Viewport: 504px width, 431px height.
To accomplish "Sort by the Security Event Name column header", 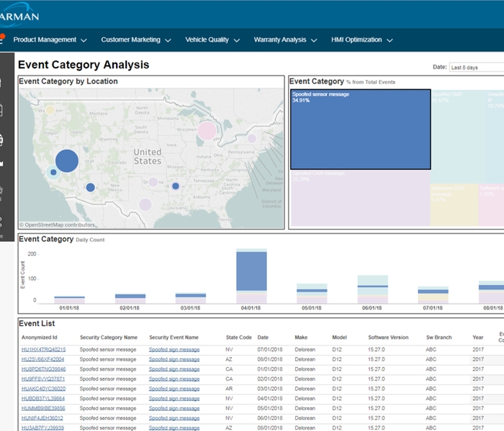I will coord(174,337).
